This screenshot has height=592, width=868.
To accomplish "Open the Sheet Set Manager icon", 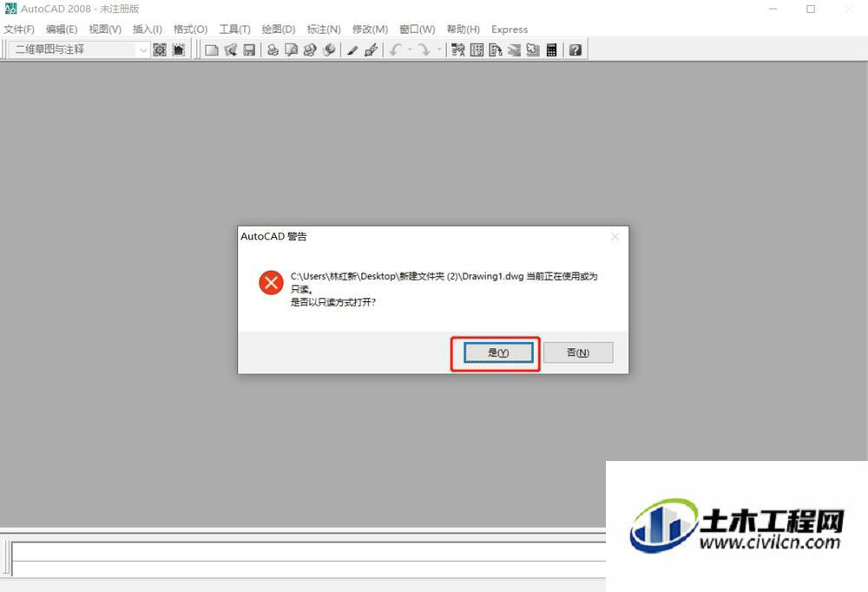I will [x=514, y=49].
